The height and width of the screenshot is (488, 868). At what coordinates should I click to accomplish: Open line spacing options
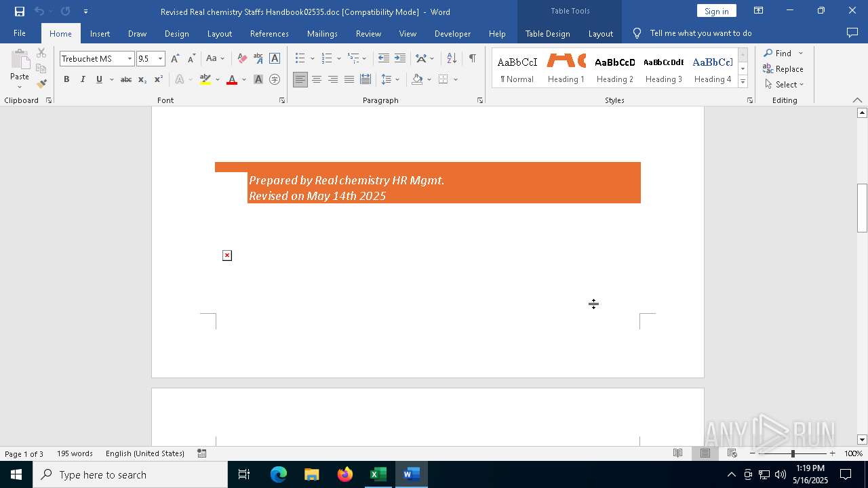(390, 79)
